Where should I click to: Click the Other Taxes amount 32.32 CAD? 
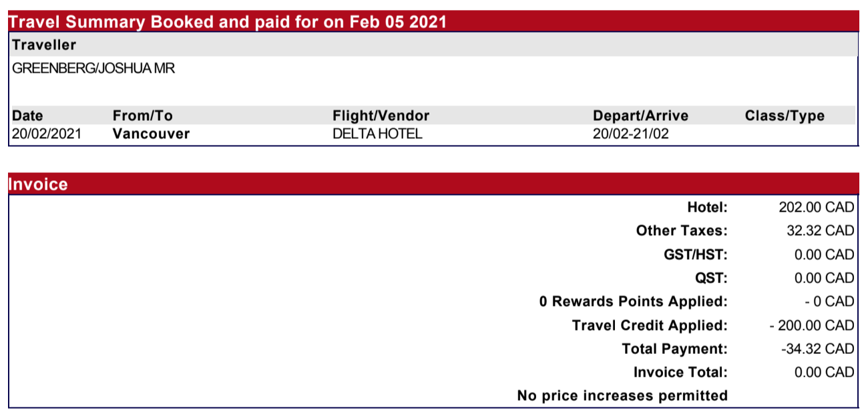pos(820,231)
